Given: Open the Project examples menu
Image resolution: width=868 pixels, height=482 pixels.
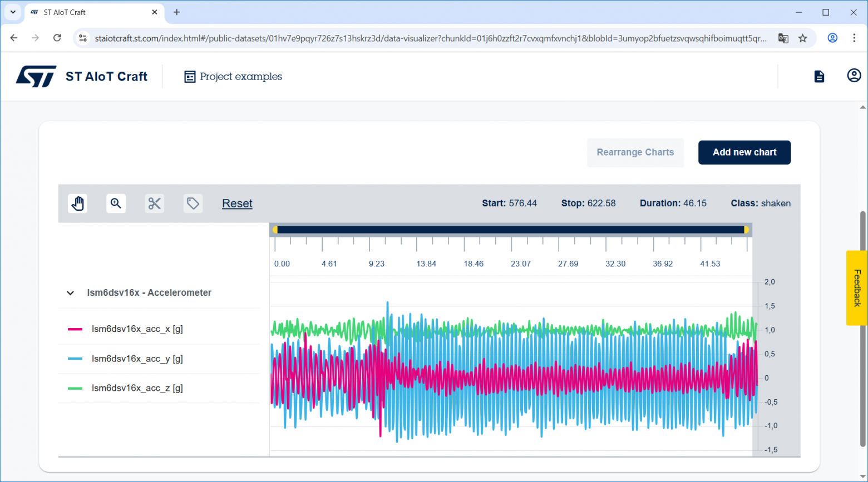Looking at the screenshot, I should point(233,77).
